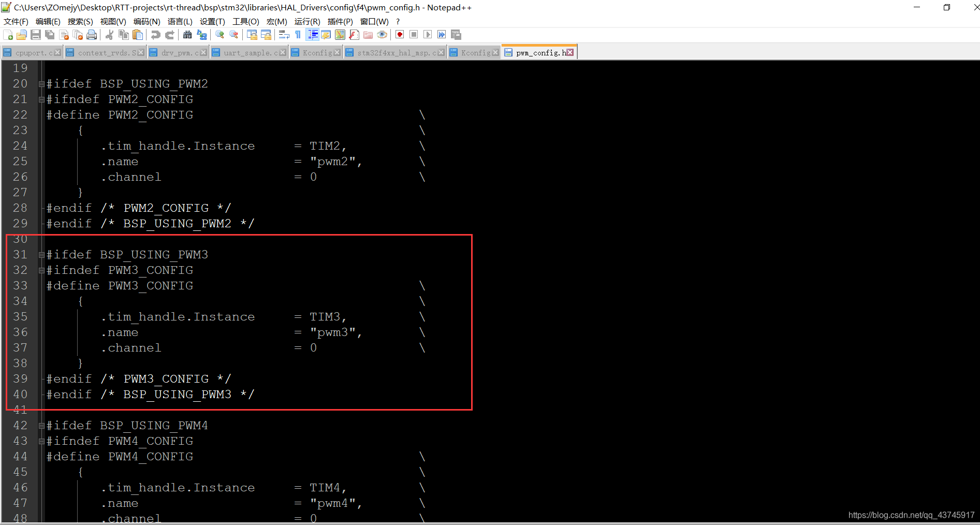Click the Save toolbar icon
Viewport: 980px width, 525px height.
point(36,35)
